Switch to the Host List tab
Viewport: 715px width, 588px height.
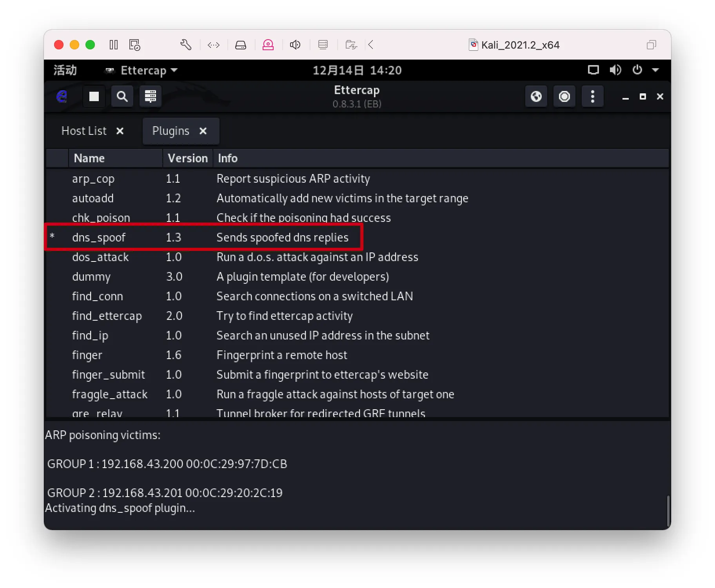tap(84, 131)
